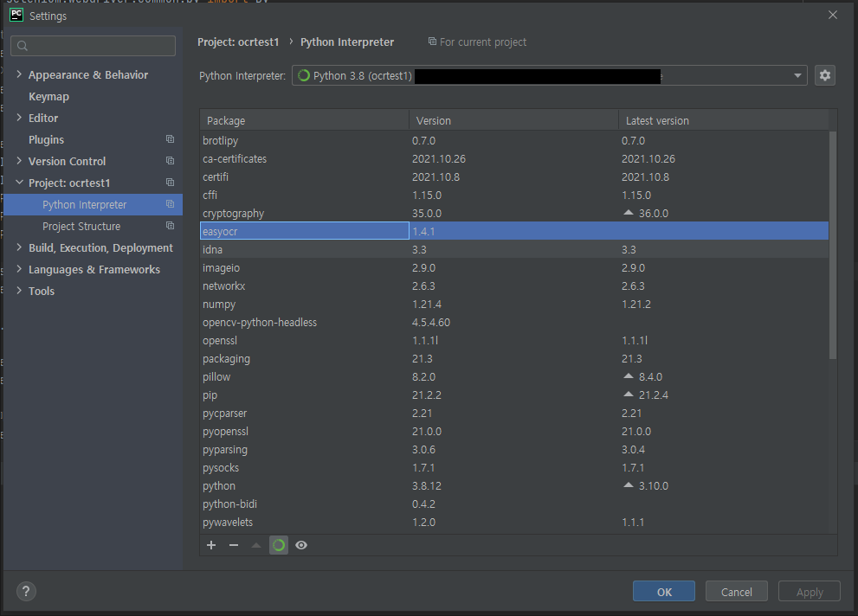Expand Appearance & Behavior section
The image size is (858, 616).
coord(19,74)
